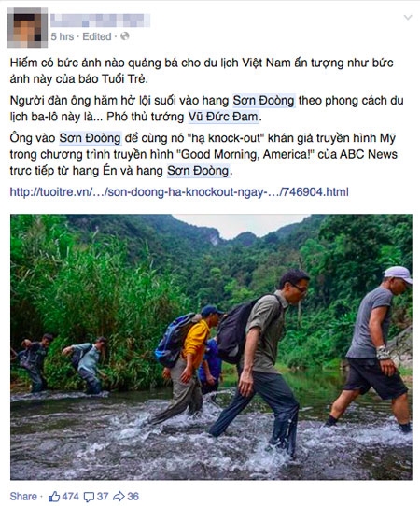This screenshot has height=506, width=420.
Task: Open Sơn Đoòng tag ending the post text
Action: (x=198, y=171)
